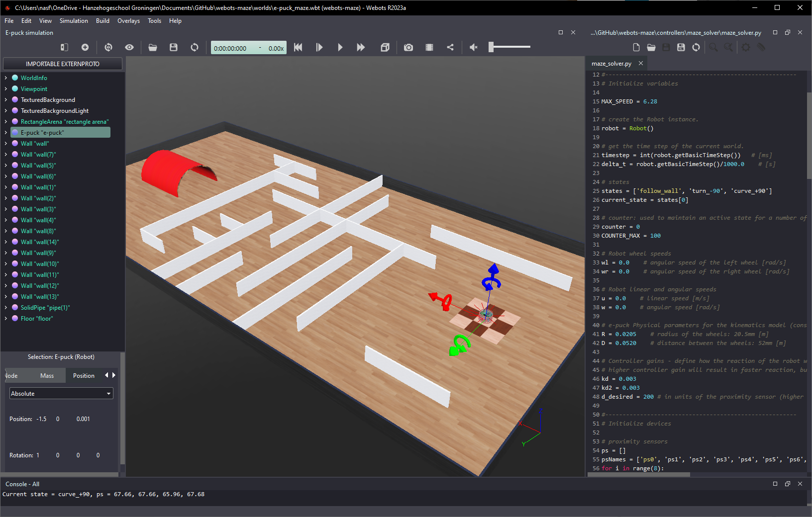The image size is (812, 517).
Task: Expand the SolidPipe "pipe(1)" node
Action: point(6,308)
